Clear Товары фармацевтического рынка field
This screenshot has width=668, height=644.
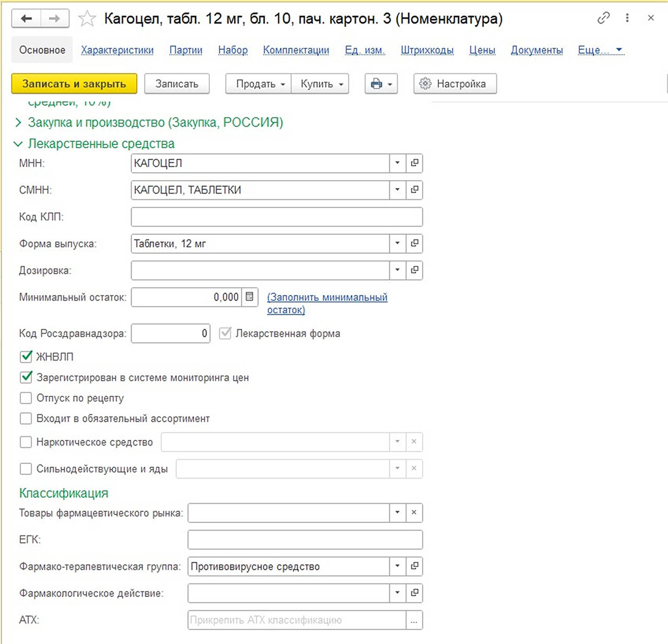click(414, 512)
